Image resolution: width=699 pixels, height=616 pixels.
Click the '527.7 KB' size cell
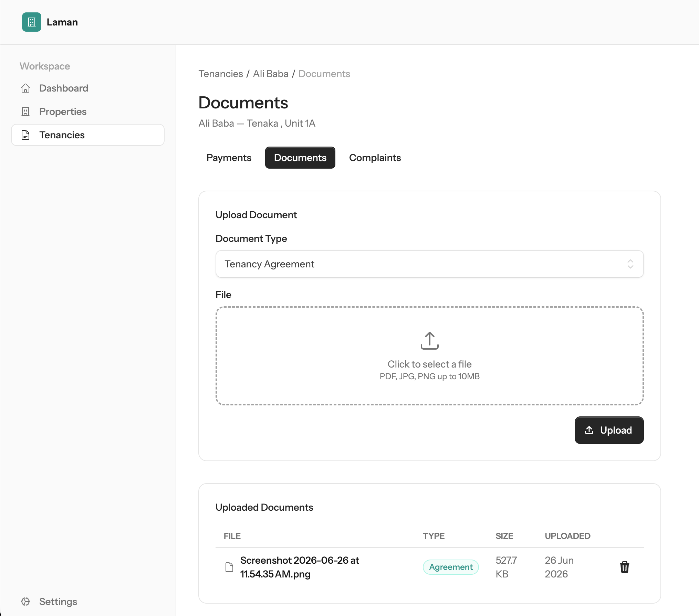(x=506, y=567)
